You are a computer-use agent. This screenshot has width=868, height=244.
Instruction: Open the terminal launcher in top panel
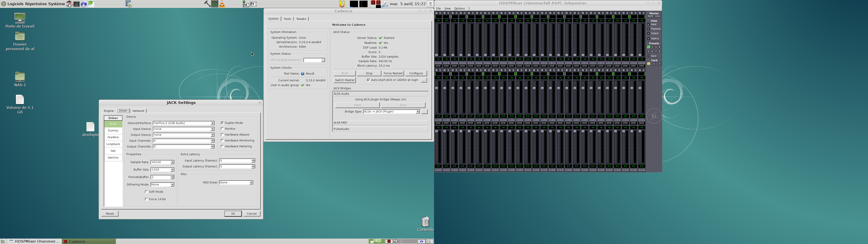[x=77, y=4]
